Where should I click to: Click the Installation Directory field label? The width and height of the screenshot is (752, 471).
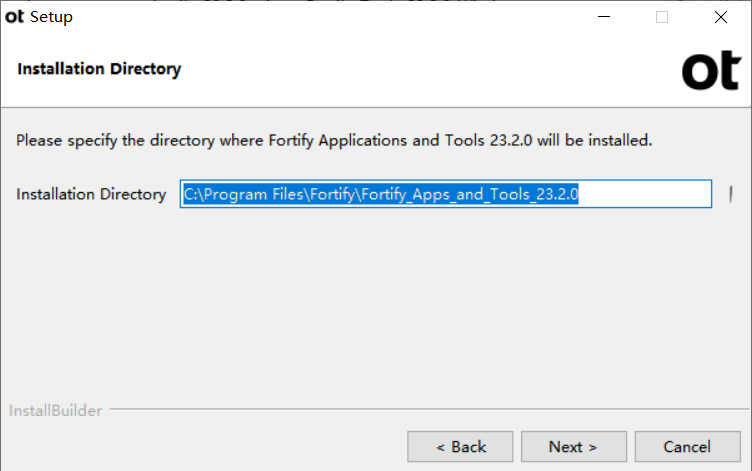[x=91, y=194]
